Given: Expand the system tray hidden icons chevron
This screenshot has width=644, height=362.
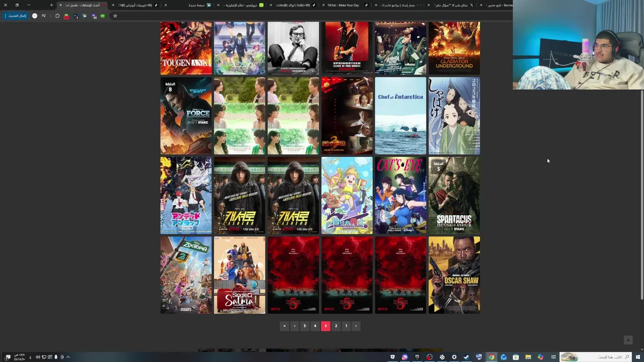Looking at the screenshot, I should [68, 357].
